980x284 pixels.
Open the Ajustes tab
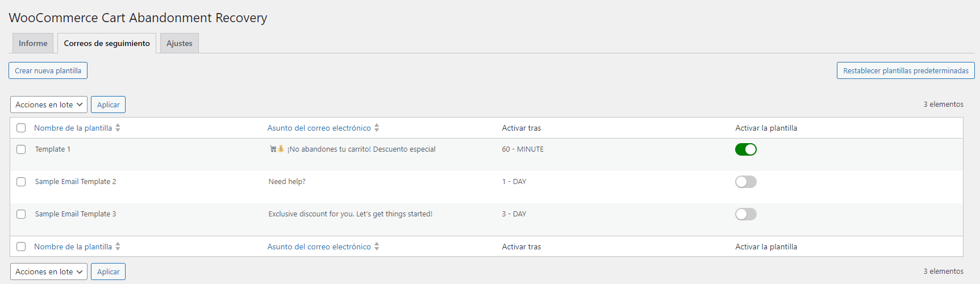[x=180, y=43]
